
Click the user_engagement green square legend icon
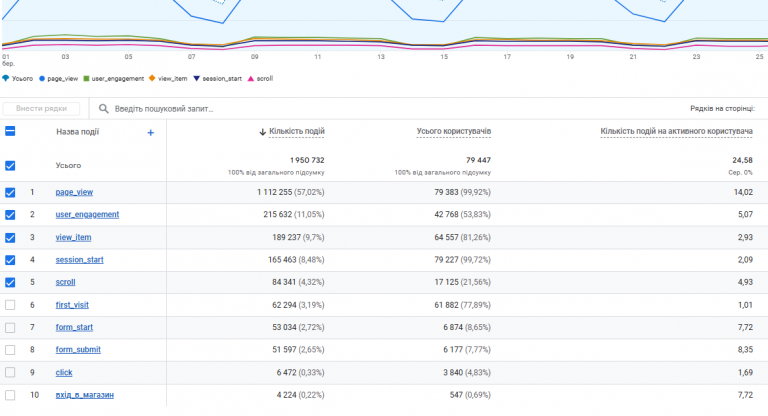point(86,78)
